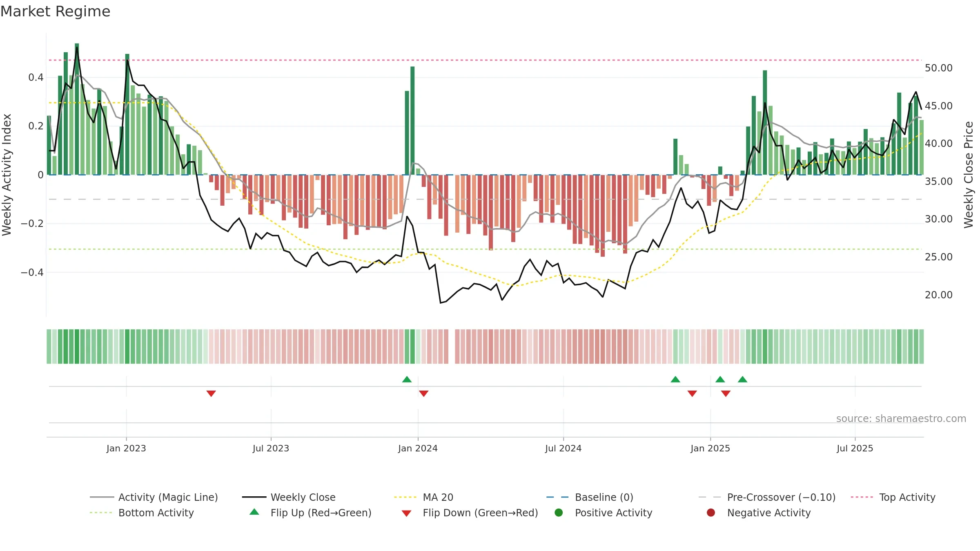This screenshot has width=980, height=551.
Task: Click the 20.00 price tick label
Action: (938, 295)
